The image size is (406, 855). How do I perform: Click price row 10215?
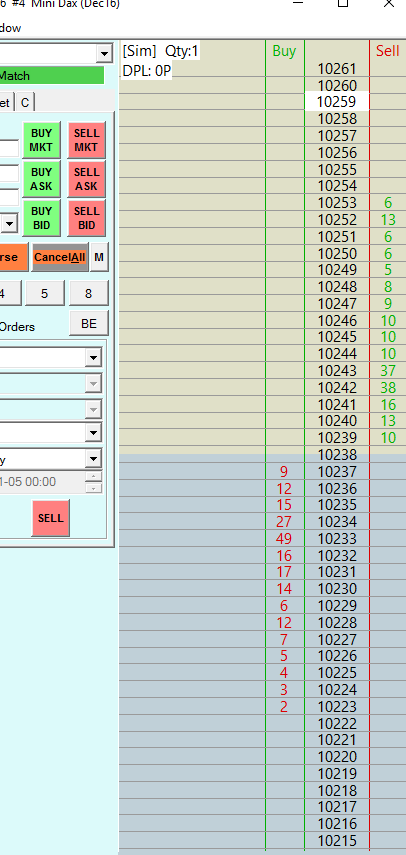click(337, 841)
